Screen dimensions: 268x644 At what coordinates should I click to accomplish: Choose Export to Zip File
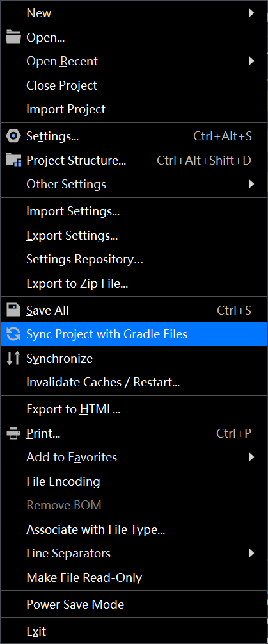(x=134, y=283)
